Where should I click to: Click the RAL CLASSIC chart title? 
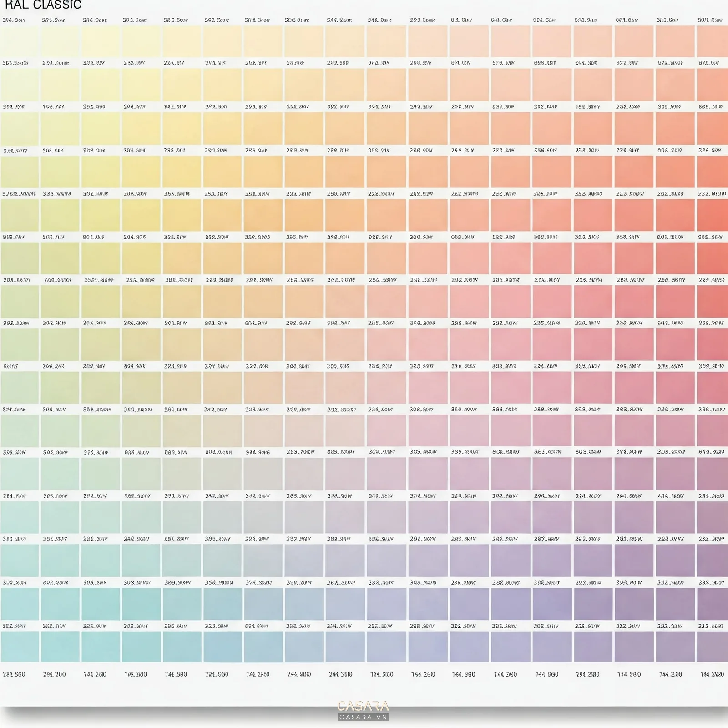click(x=43, y=5)
